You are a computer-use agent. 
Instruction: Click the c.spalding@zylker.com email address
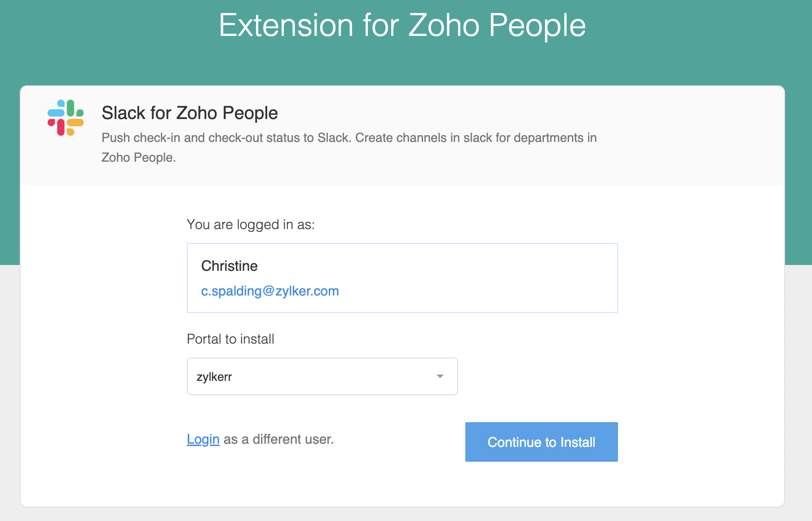(x=270, y=291)
